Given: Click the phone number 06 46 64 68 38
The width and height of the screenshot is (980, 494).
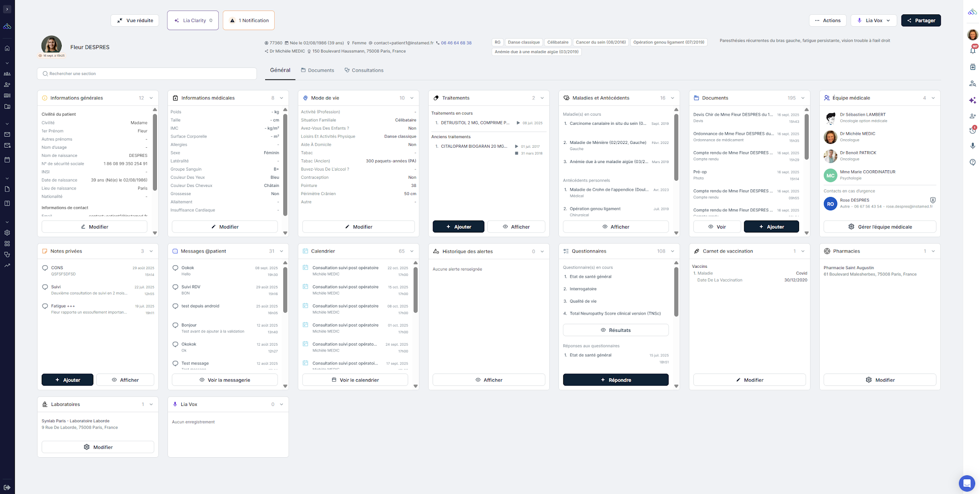Looking at the screenshot, I should [x=456, y=43].
